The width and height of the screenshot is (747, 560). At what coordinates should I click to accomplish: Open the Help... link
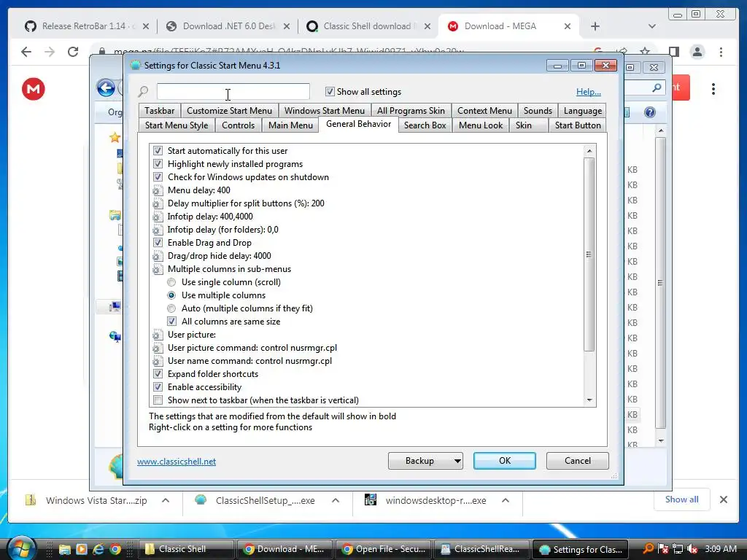pyautogui.click(x=589, y=92)
